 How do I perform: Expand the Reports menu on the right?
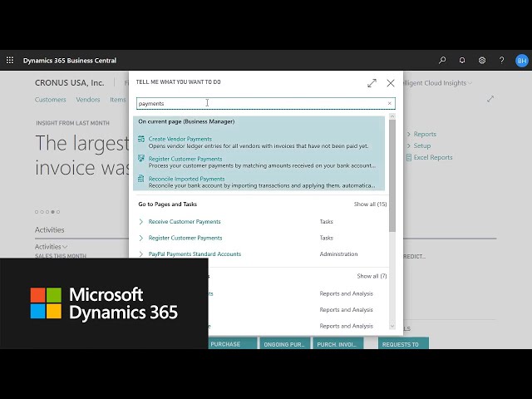click(x=424, y=134)
